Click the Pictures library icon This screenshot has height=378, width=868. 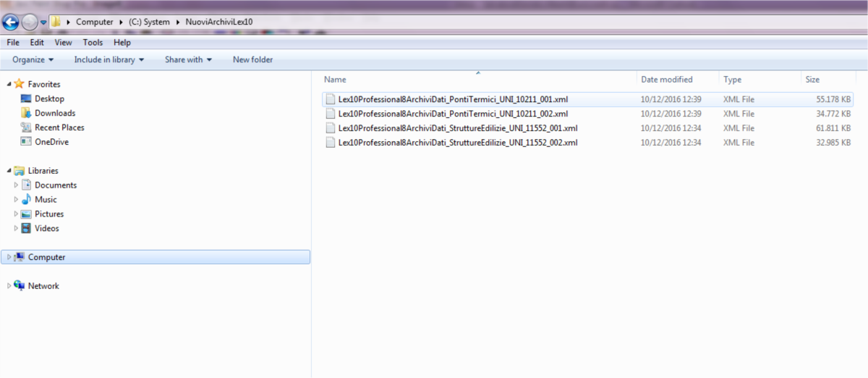pyautogui.click(x=26, y=214)
